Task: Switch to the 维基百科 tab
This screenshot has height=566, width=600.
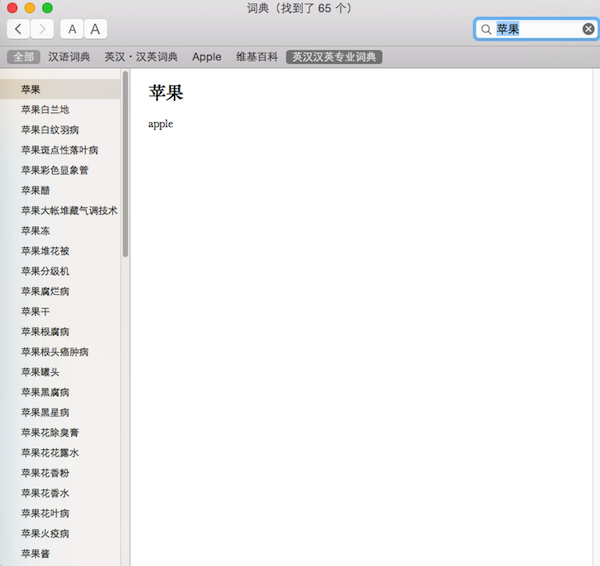Action: 257,57
